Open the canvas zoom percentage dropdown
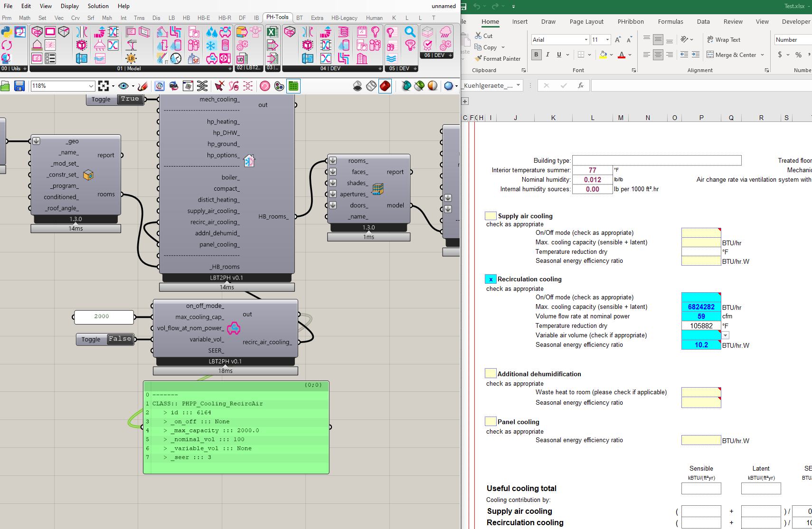This screenshot has height=529, width=812. pos(91,86)
